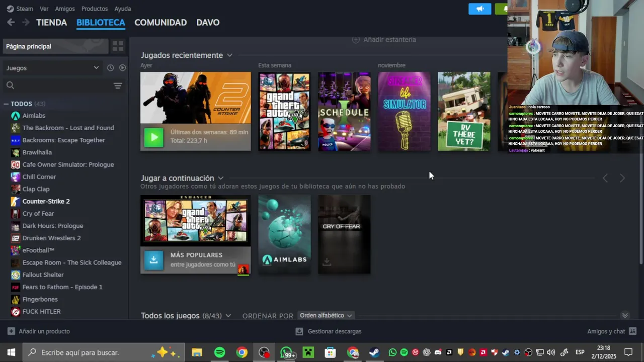Open the volume tray icon

[x=551, y=352]
